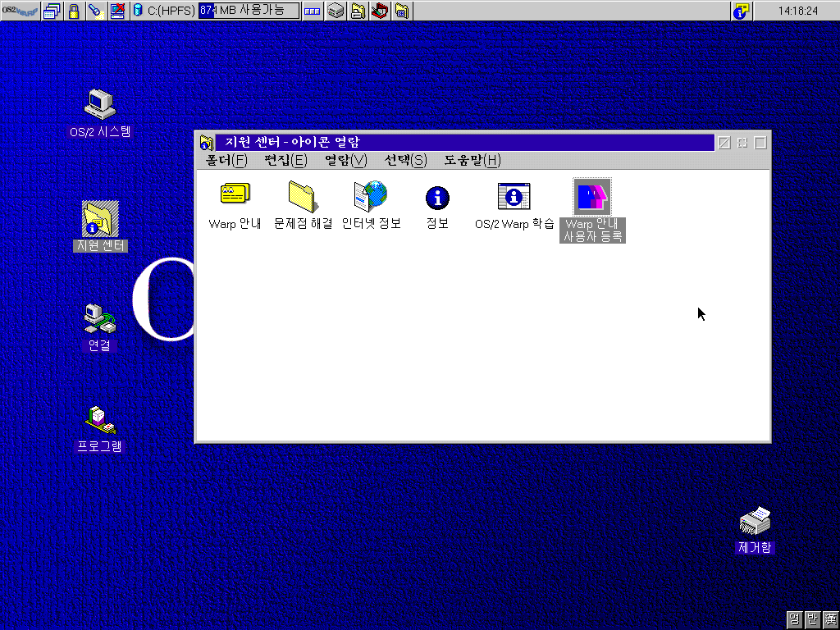Viewport: 840px width, 630px height.
Task: Select the 정보 information icon
Action: click(437, 208)
